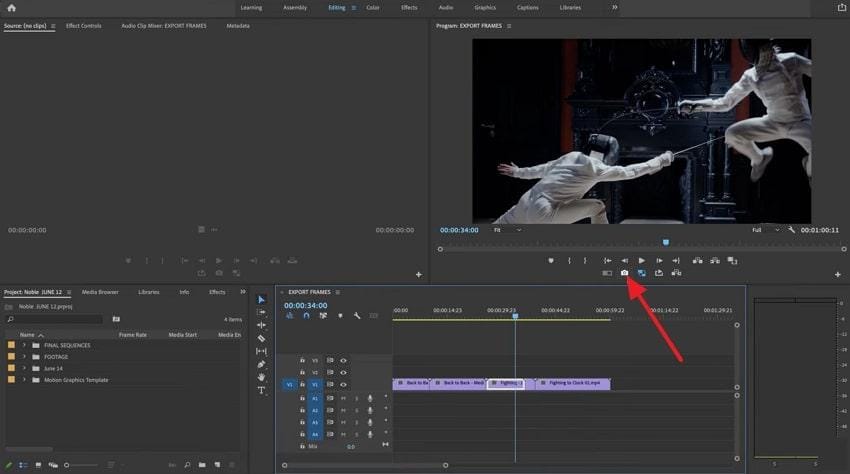Screen dimensions: 850x474
Task: Toggle Snap magnet in timeline
Action: point(306,316)
